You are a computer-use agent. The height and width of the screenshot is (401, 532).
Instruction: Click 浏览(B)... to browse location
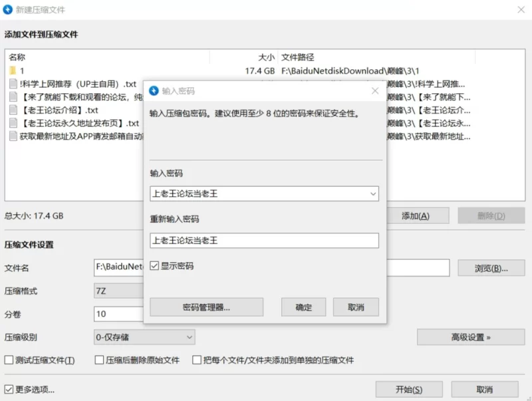point(491,269)
